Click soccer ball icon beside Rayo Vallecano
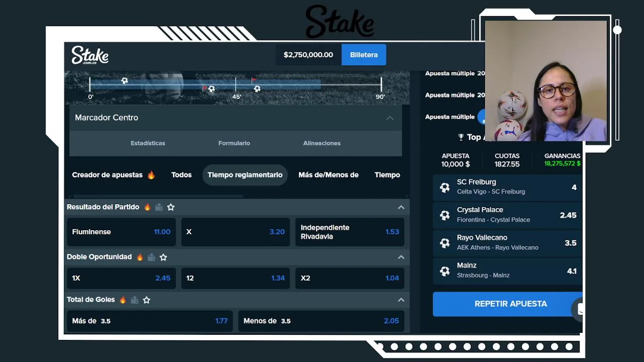Image resolution: width=644 pixels, height=362 pixels. coord(445,243)
